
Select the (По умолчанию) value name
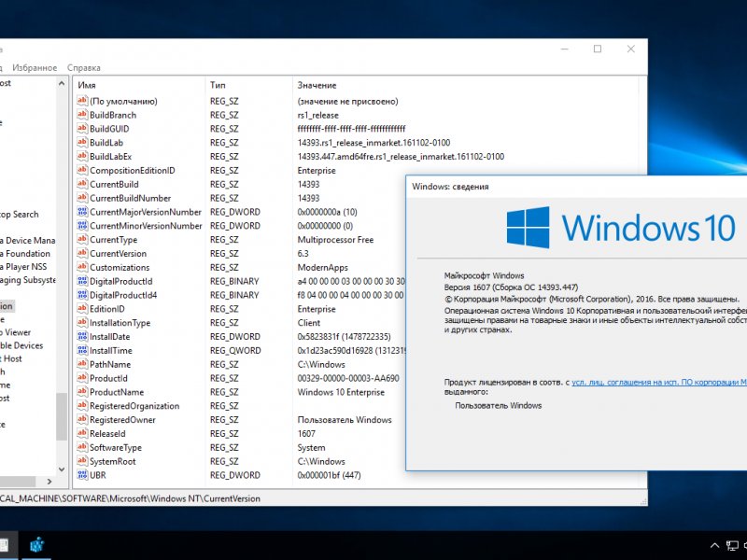coord(123,101)
